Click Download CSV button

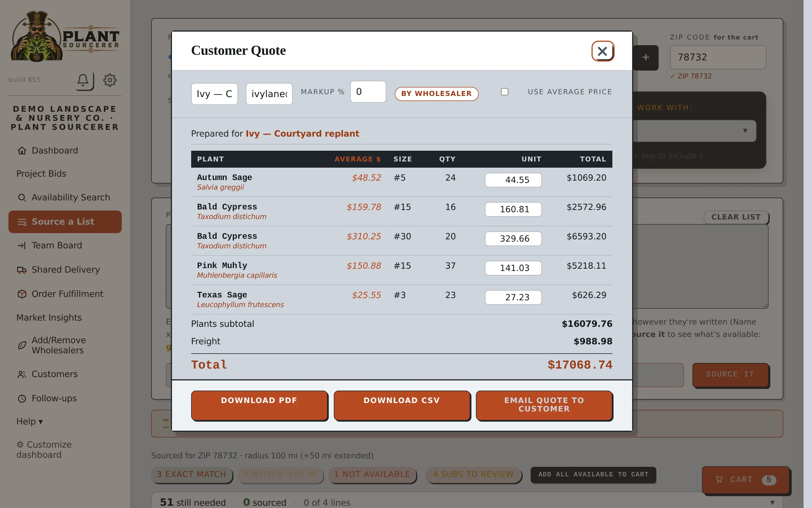[x=402, y=405]
